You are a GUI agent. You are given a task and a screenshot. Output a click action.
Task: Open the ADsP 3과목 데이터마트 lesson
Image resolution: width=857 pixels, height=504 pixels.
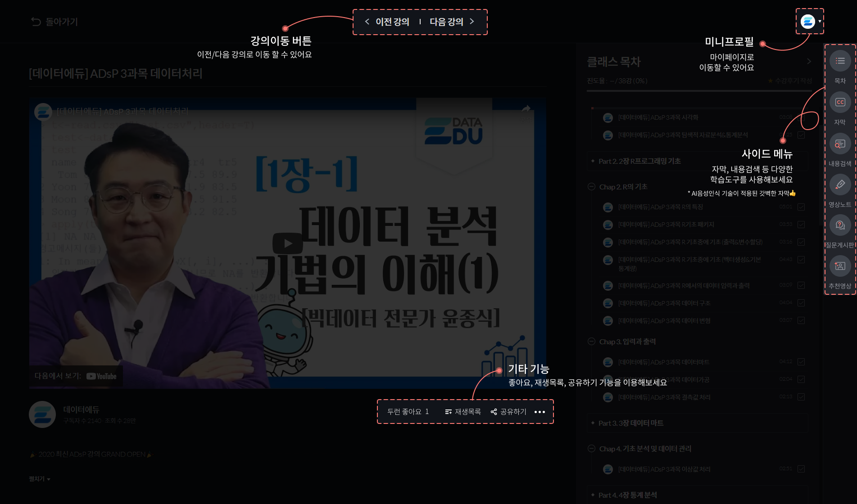(664, 362)
